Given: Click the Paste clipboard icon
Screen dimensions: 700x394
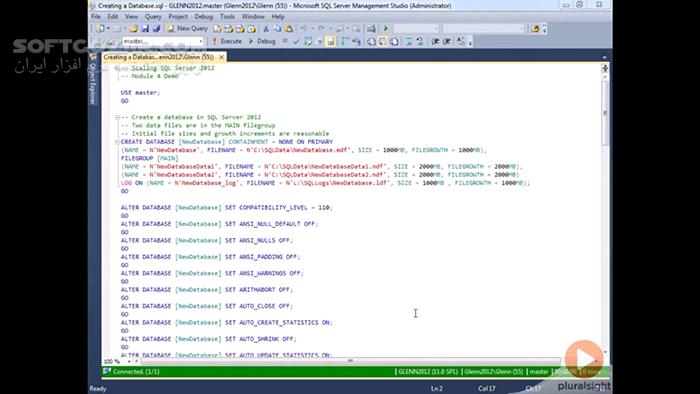Looking at the screenshot, I should (288, 29).
